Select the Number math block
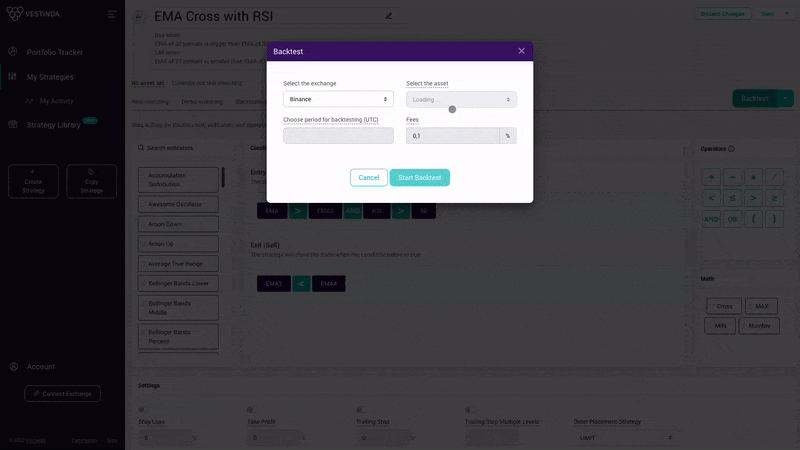The image size is (800, 450). tap(759, 326)
